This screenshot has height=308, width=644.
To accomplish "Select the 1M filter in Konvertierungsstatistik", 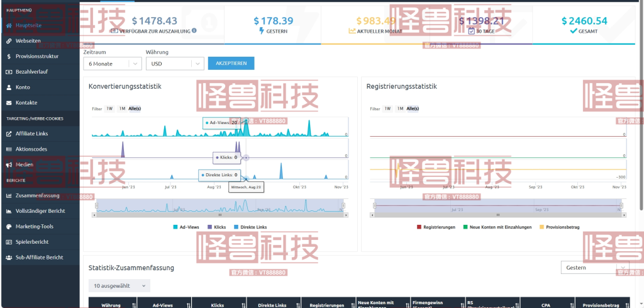I will pyautogui.click(x=122, y=109).
